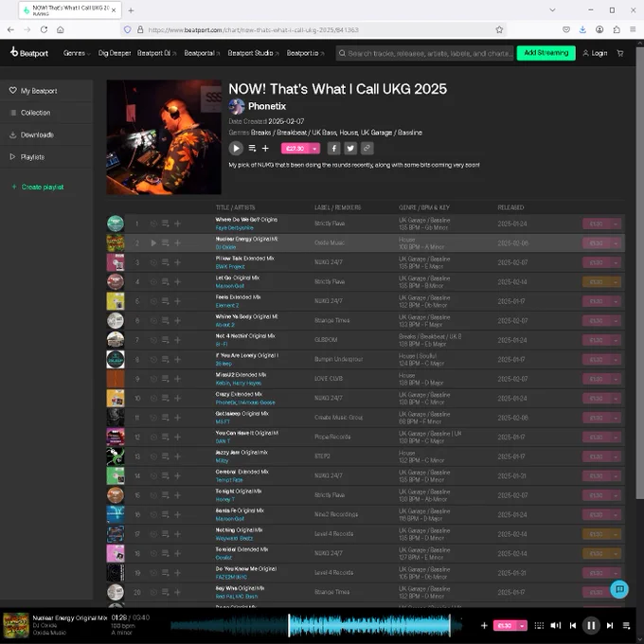
Task: Open price dropdown for Where Do We Go?
Action: (616, 224)
